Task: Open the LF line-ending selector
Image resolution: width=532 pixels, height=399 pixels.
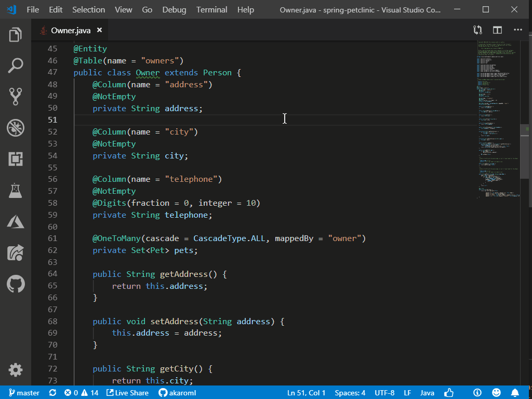Action: coord(407,393)
